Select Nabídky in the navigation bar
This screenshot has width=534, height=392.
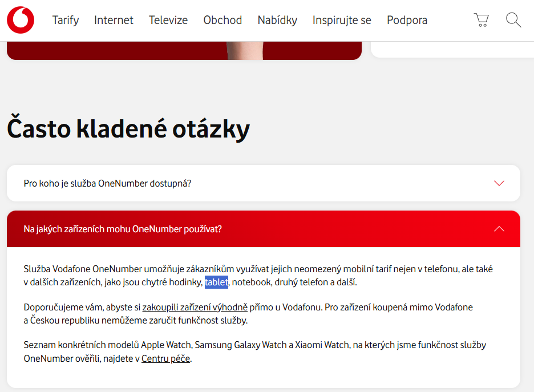tap(277, 21)
